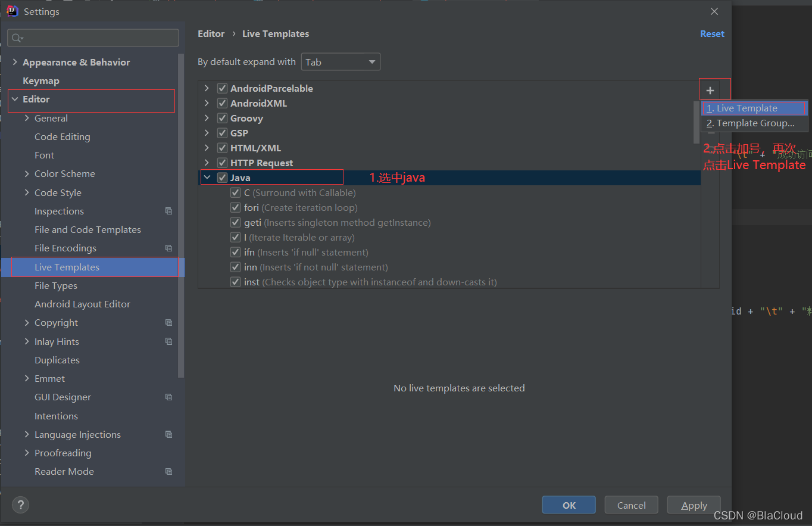
Task: Click the icon next to Language Injections
Action: pos(168,434)
